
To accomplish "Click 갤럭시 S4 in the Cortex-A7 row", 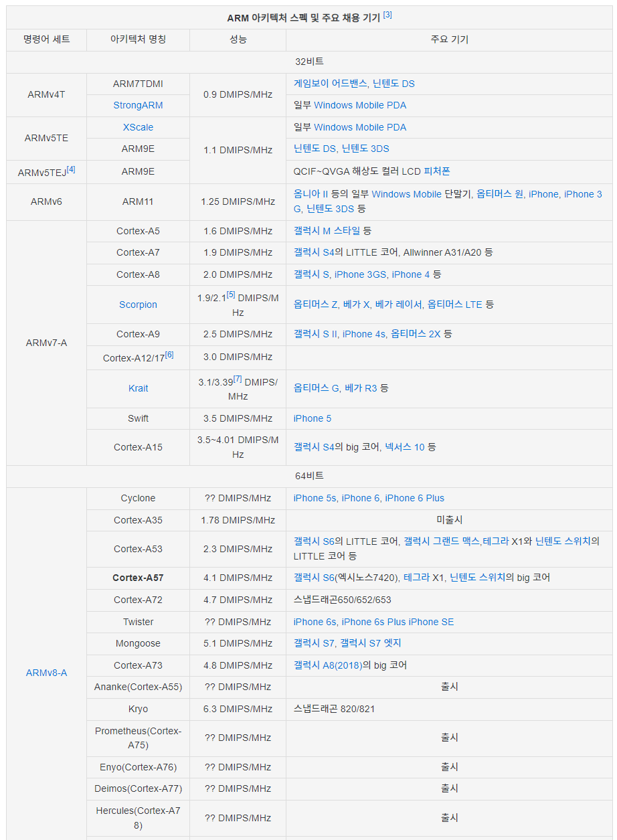I will [x=314, y=252].
